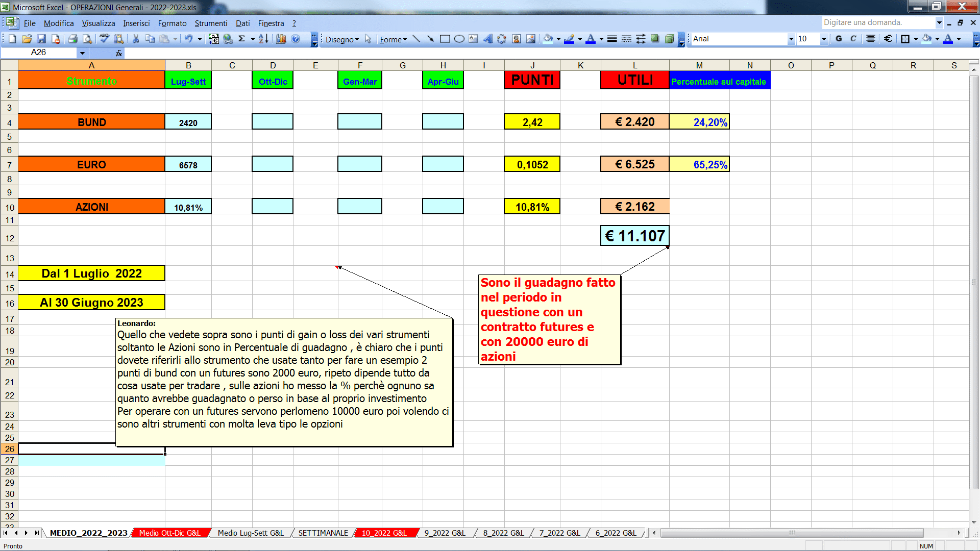Pick the Line drawing tool
Viewport: 980px width, 551px height.
416,39
